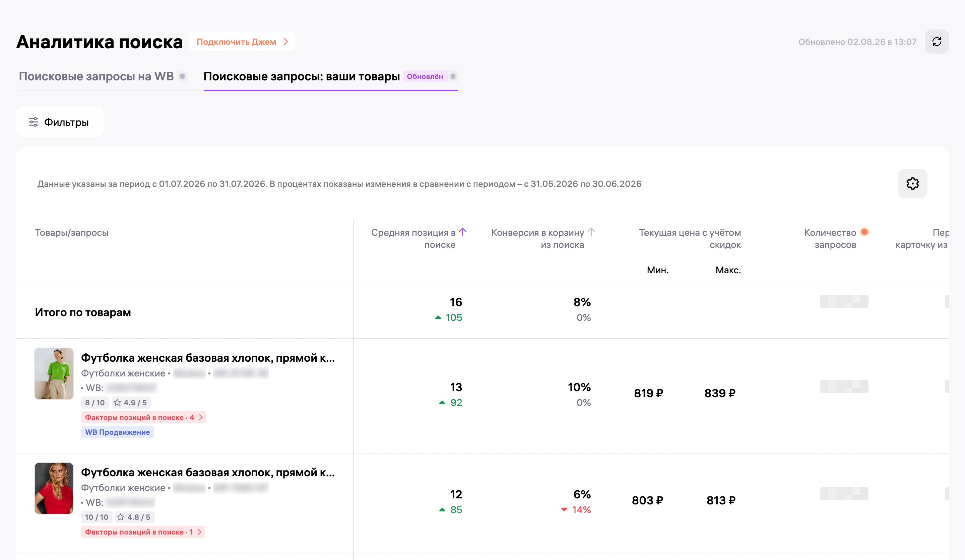Click red 14% conversion decrease value

point(581,509)
